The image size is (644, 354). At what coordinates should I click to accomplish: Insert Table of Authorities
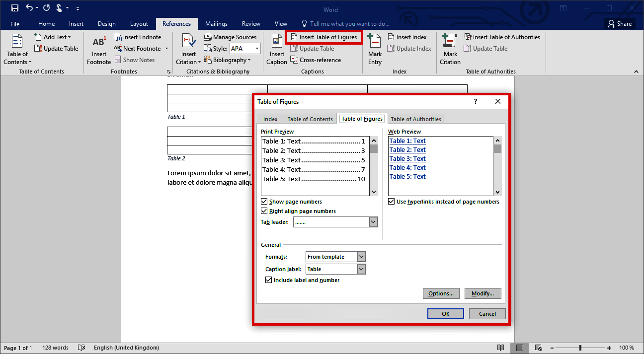pos(502,37)
